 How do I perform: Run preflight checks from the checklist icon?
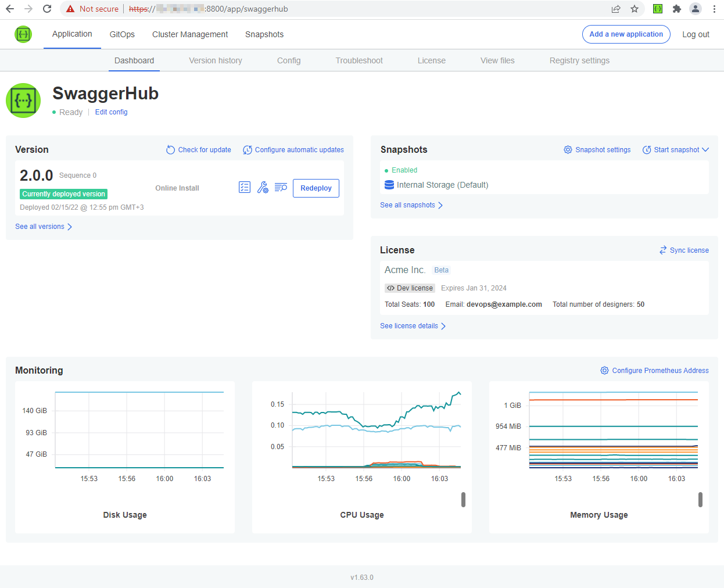tap(245, 187)
